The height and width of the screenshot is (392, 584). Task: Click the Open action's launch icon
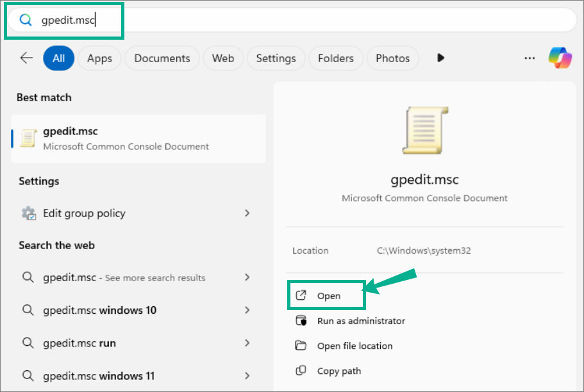(301, 295)
